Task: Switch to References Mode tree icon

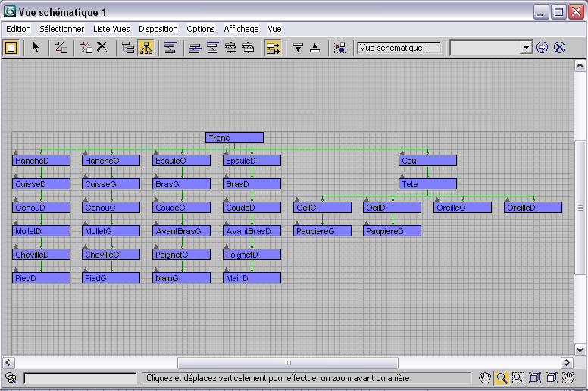Action: (146, 48)
